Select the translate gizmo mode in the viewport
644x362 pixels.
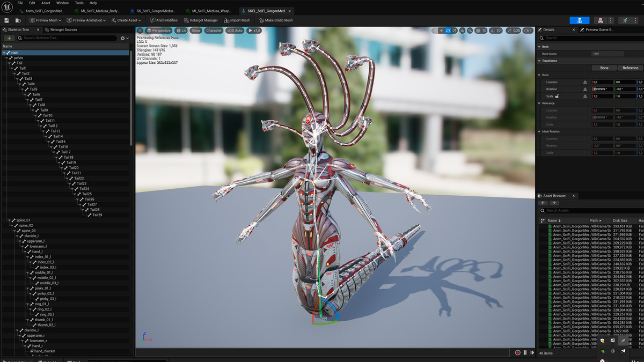(x=441, y=31)
